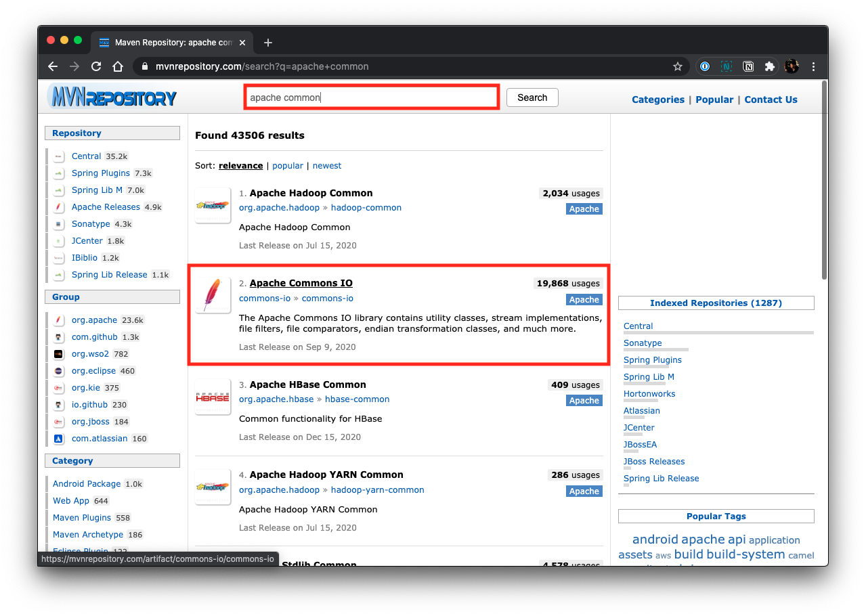Click the page vertical scrollbar
Screen dimensions: 866x616
823,179
